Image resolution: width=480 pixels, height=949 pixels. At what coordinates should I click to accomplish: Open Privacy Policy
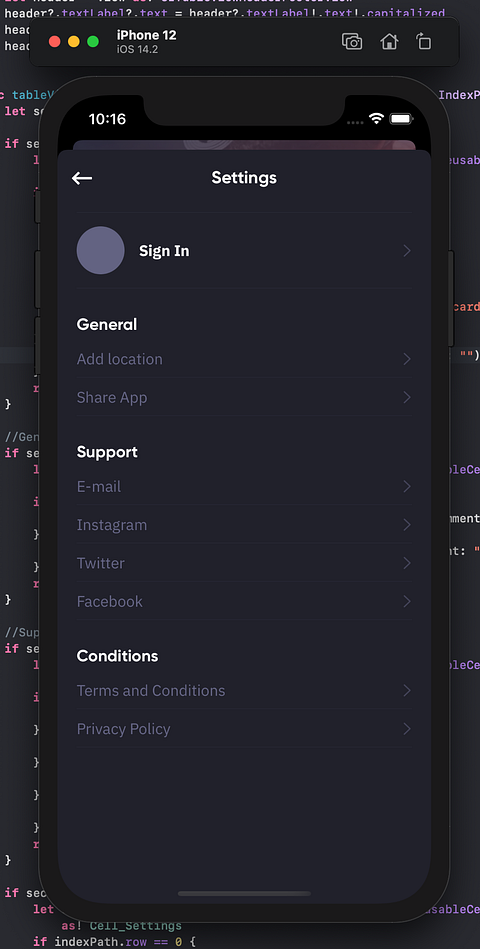click(244, 729)
